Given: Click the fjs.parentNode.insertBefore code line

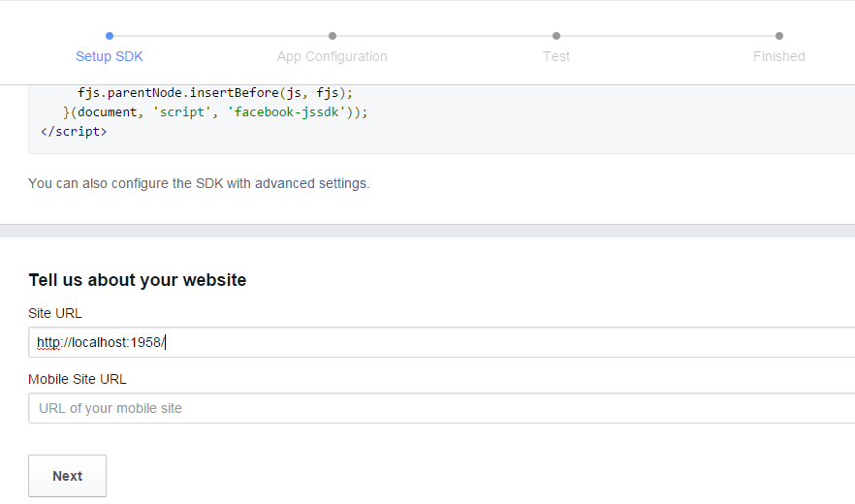Looking at the screenshot, I should pyautogui.click(x=215, y=93).
